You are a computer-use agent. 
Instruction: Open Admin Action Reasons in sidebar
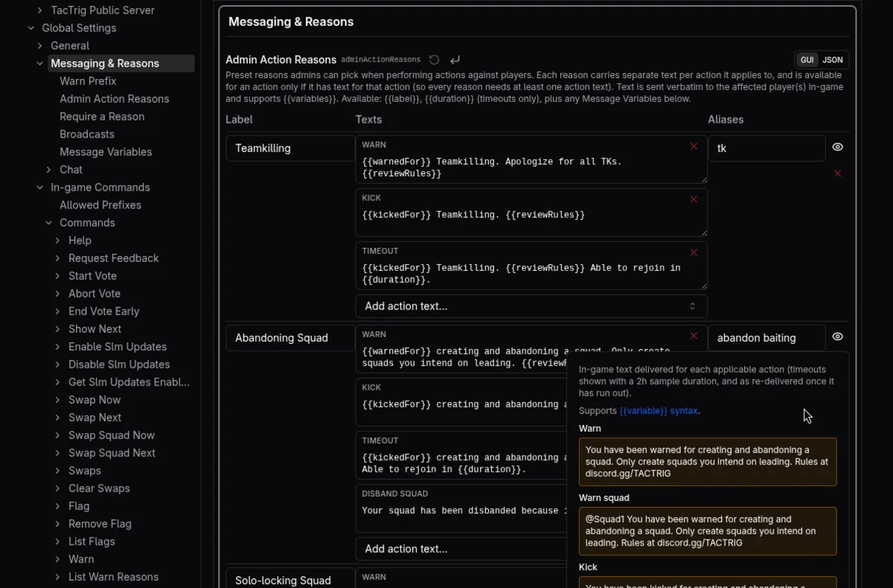click(114, 99)
